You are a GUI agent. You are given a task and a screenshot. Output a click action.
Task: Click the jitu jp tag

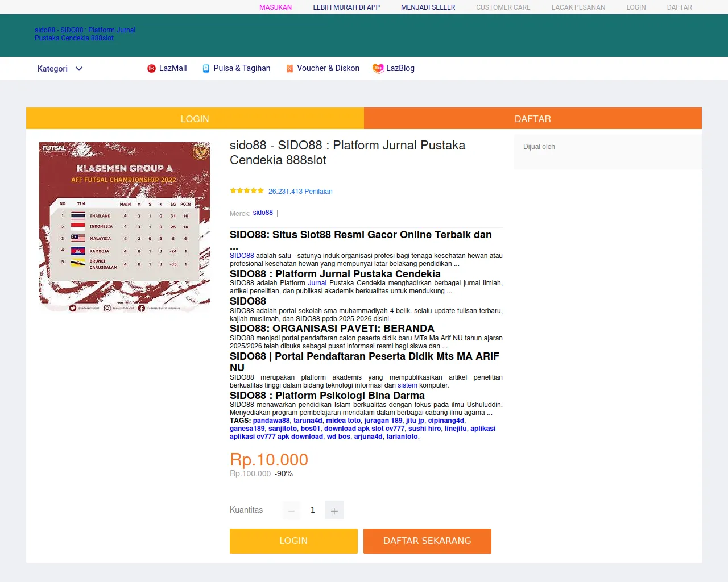[415, 421]
